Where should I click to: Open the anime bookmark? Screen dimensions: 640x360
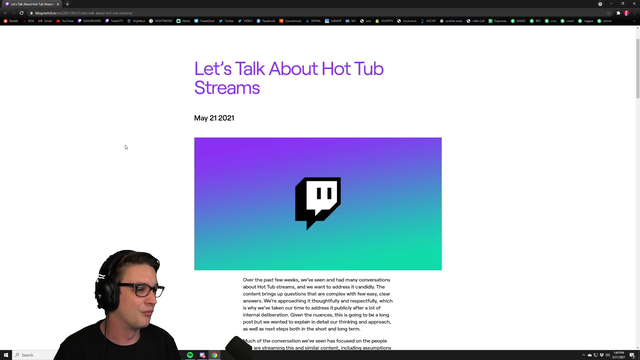(x=604, y=21)
